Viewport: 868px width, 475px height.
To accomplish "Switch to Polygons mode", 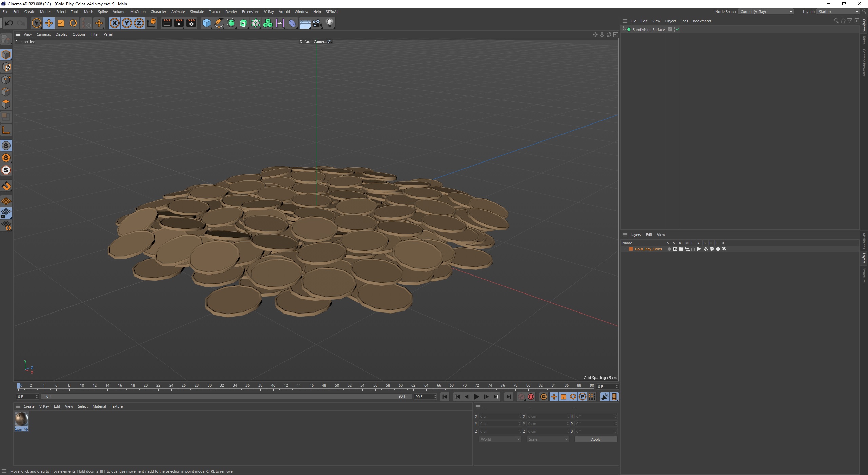I will click(x=6, y=104).
